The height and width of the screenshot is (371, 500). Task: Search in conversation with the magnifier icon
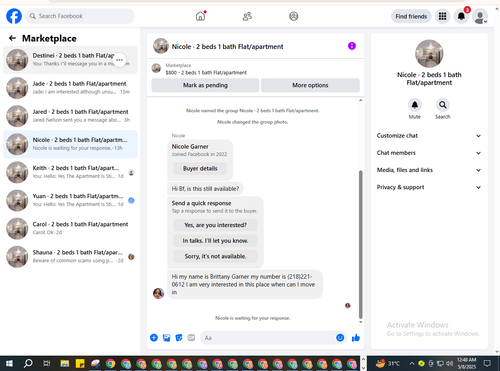click(442, 105)
